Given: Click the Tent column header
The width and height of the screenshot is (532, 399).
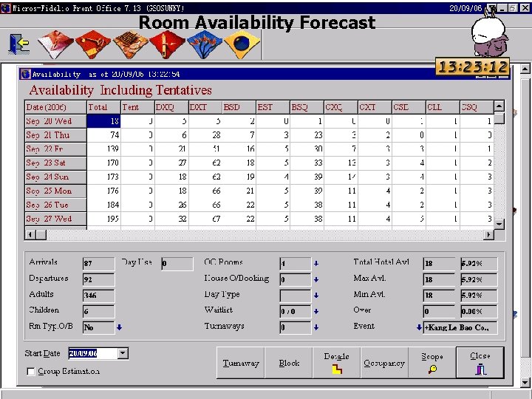Looking at the screenshot, I should tap(137, 107).
